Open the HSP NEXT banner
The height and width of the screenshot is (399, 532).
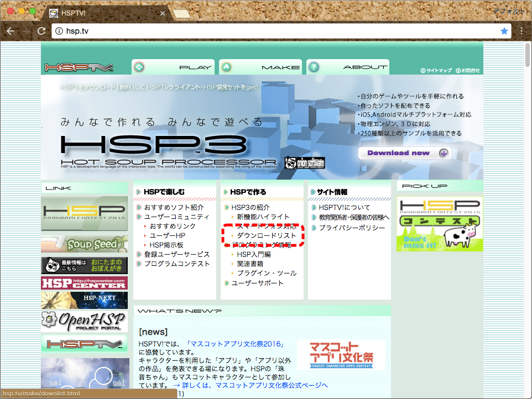pyautogui.click(x=85, y=300)
